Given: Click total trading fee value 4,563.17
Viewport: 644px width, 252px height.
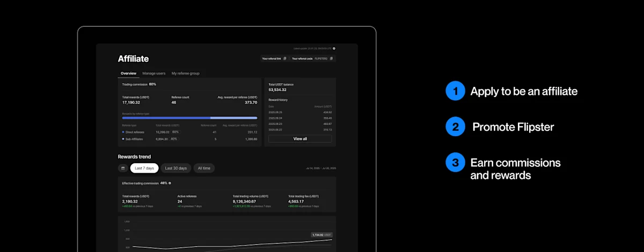Looking at the screenshot, I should click(297, 202).
